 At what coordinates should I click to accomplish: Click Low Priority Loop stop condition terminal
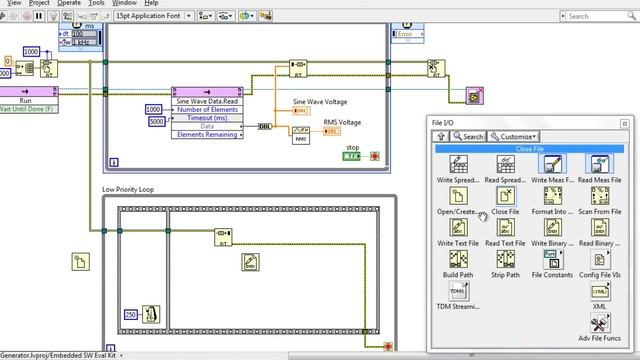click(x=388, y=347)
